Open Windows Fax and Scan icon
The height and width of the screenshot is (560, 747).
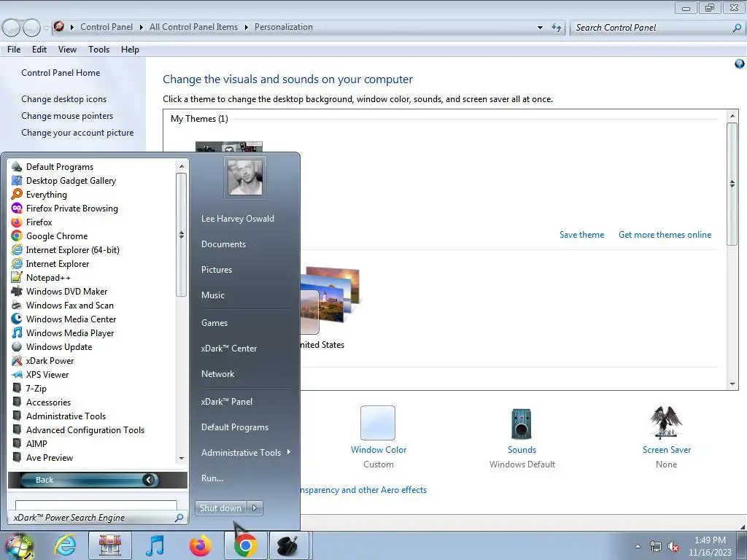(x=17, y=305)
